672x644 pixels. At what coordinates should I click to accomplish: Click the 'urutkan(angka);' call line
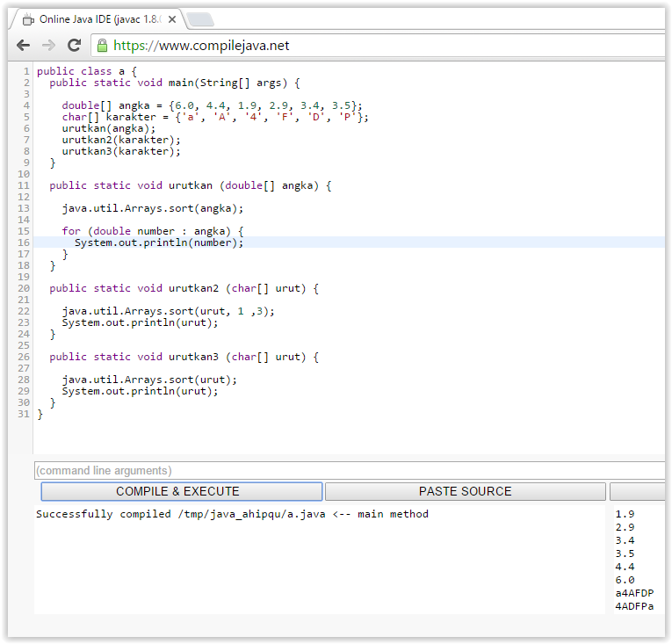click(109, 128)
